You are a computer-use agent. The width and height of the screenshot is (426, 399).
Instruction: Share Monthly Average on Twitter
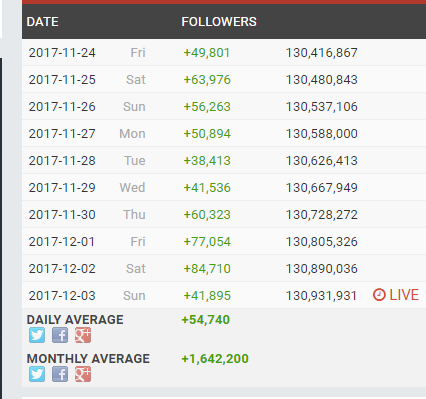37,374
